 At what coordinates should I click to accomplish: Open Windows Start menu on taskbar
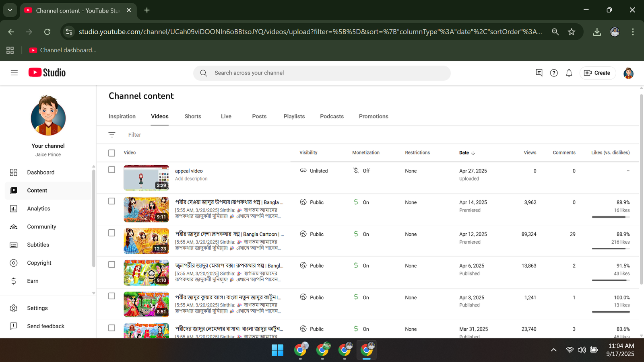[x=277, y=350]
